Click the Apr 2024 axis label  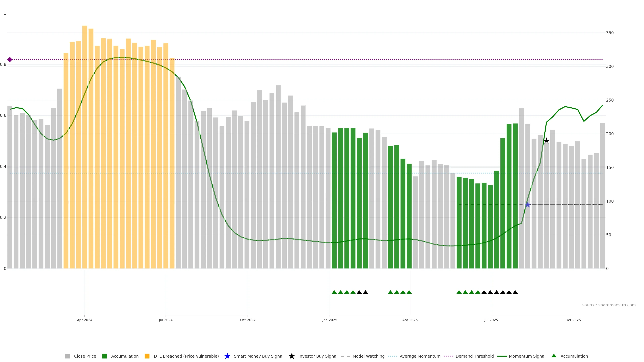[x=85, y=320]
